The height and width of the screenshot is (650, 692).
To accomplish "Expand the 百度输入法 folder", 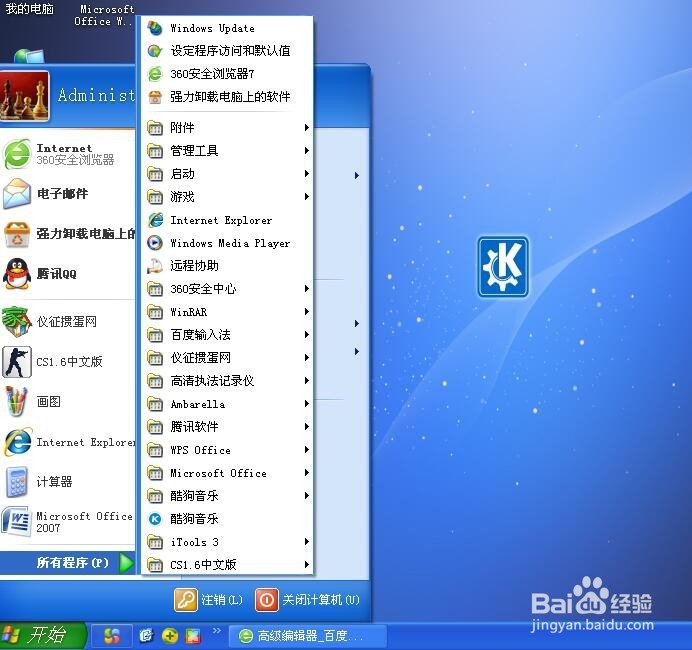I will (x=227, y=334).
